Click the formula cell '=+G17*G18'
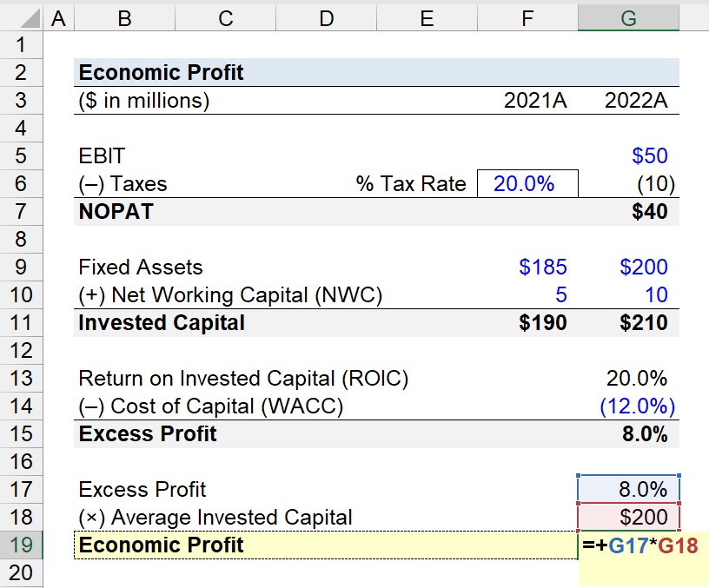The height and width of the screenshot is (588, 709). (x=640, y=545)
